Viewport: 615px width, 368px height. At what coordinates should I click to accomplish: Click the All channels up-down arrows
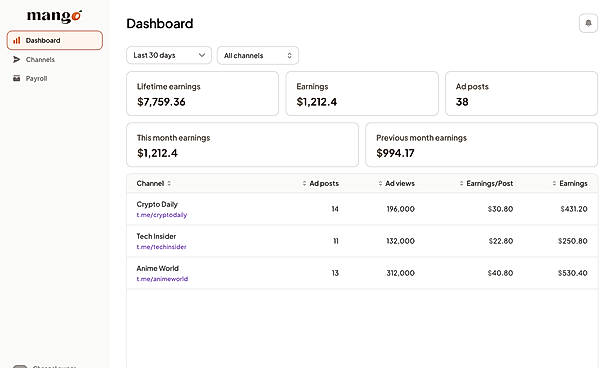(x=289, y=55)
